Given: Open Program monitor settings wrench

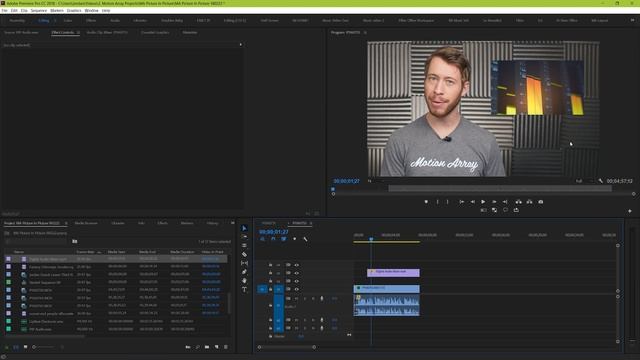Looking at the screenshot, I should click(x=601, y=181).
